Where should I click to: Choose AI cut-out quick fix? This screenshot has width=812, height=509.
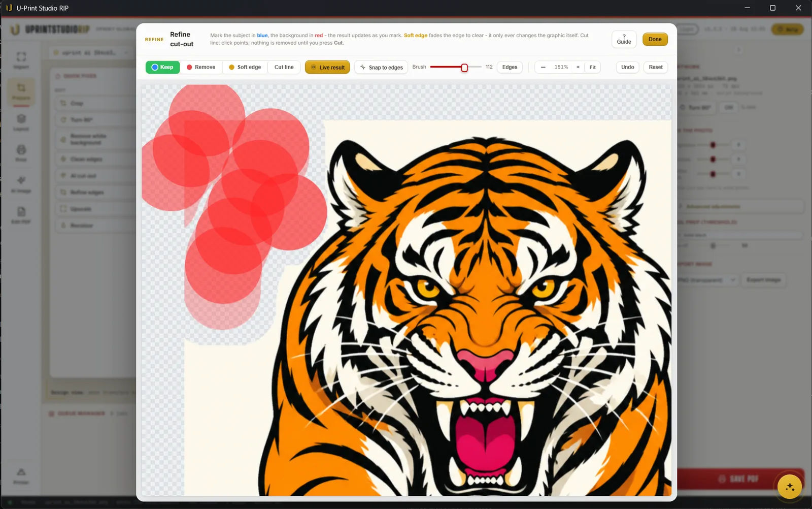click(x=95, y=176)
